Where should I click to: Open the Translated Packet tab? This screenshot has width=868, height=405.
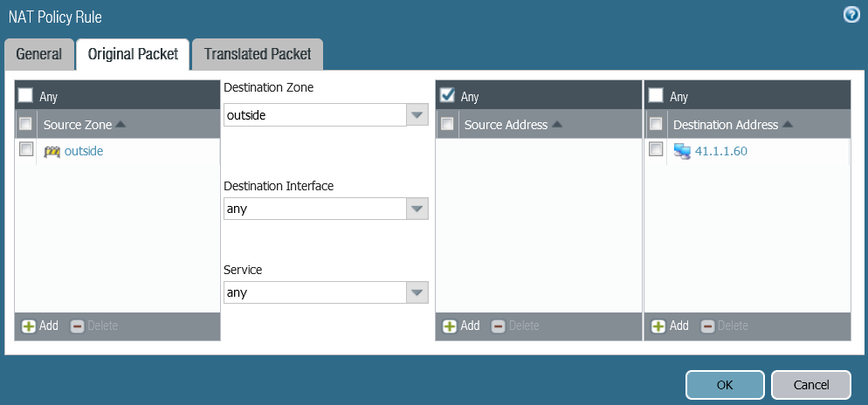click(x=258, y=54)
